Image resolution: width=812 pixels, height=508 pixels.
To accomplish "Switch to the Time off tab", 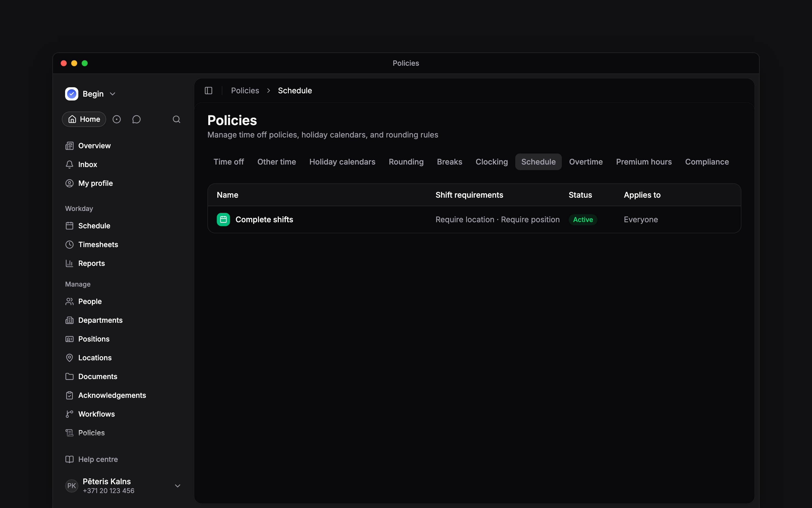I will pos(229,162).
